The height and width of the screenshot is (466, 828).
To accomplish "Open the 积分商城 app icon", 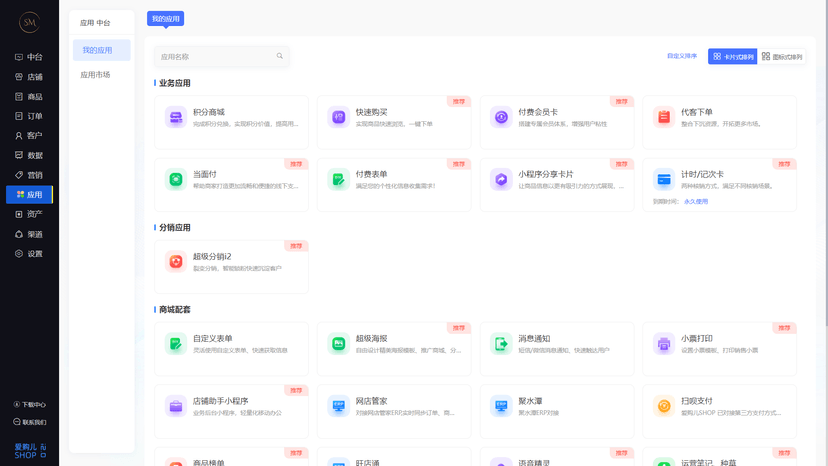I will tap(176, 117).
